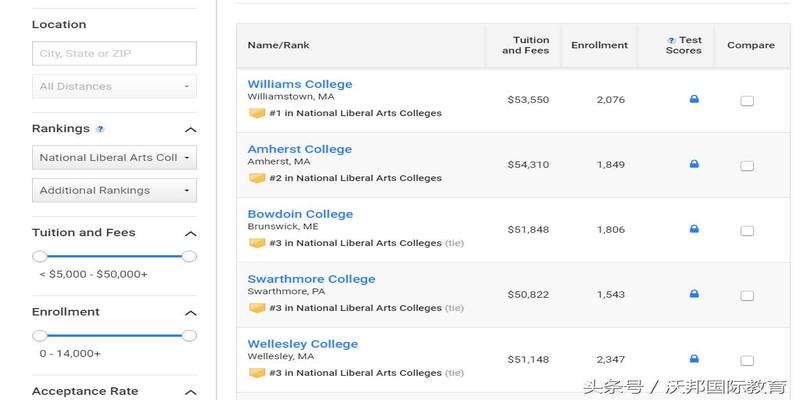Open the Wellesley College link
800x400 pixels.
coord(303,344)
